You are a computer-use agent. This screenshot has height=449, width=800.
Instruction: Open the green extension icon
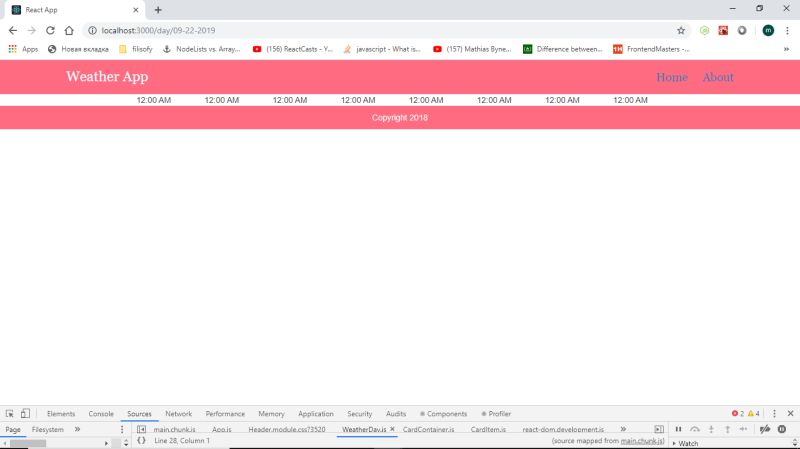(x=705, y=31)
